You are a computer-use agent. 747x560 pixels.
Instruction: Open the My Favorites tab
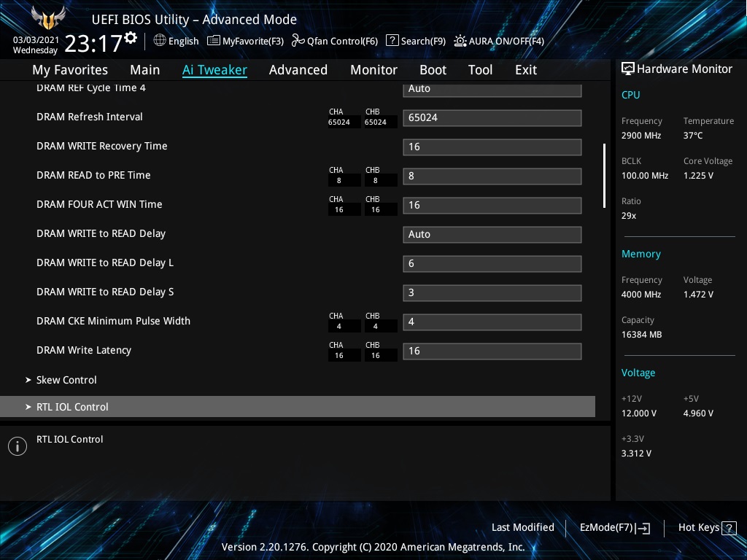(x=70, y=70)
